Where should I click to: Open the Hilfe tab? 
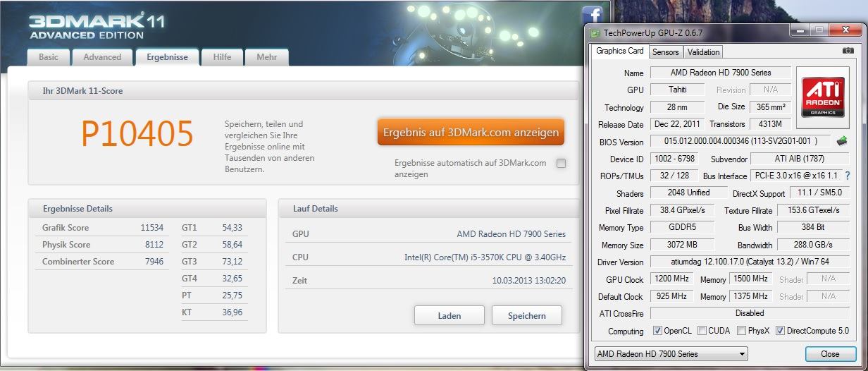pyautogui.click(x=222, y=57)
